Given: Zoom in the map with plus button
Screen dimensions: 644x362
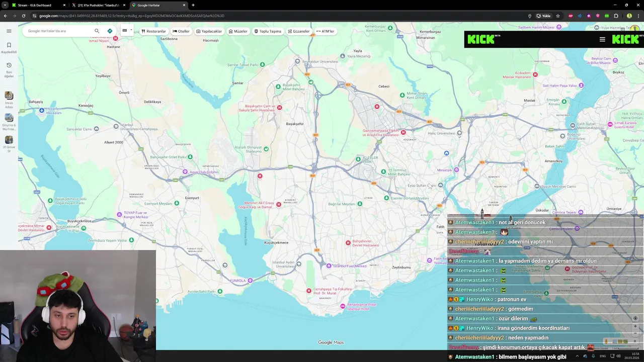Looking at the screenshot, I should (635, 326).
